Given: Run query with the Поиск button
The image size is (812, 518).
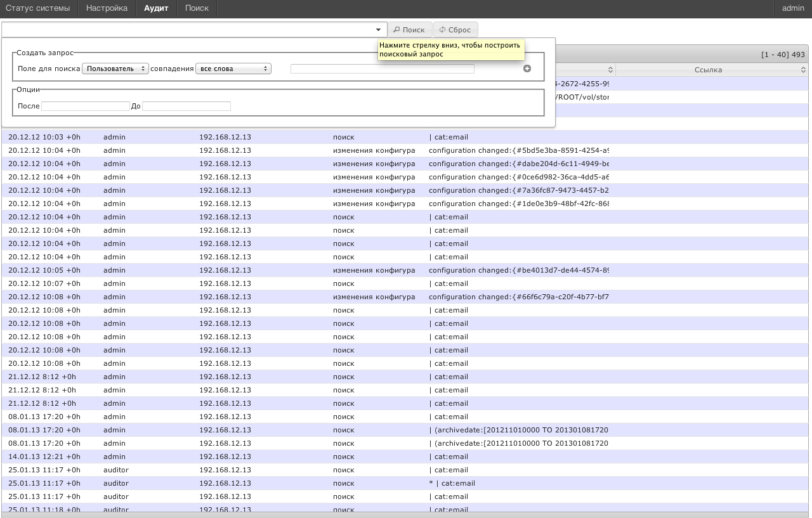Looking at the screenshot, I should click(410, 30).
